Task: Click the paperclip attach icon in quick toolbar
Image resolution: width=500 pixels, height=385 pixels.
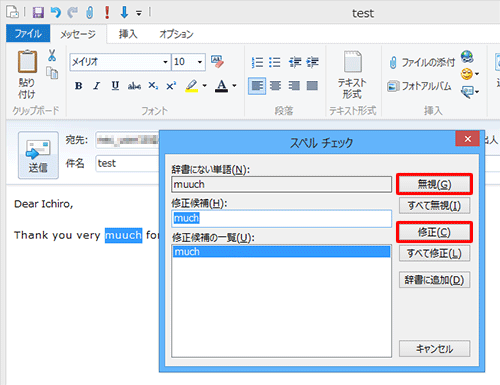Action: point(89,13)
